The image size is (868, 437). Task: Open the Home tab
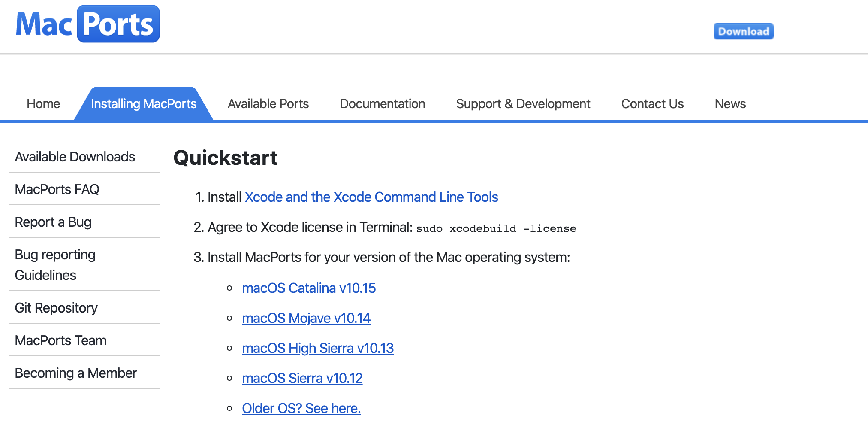click(43, 104)
